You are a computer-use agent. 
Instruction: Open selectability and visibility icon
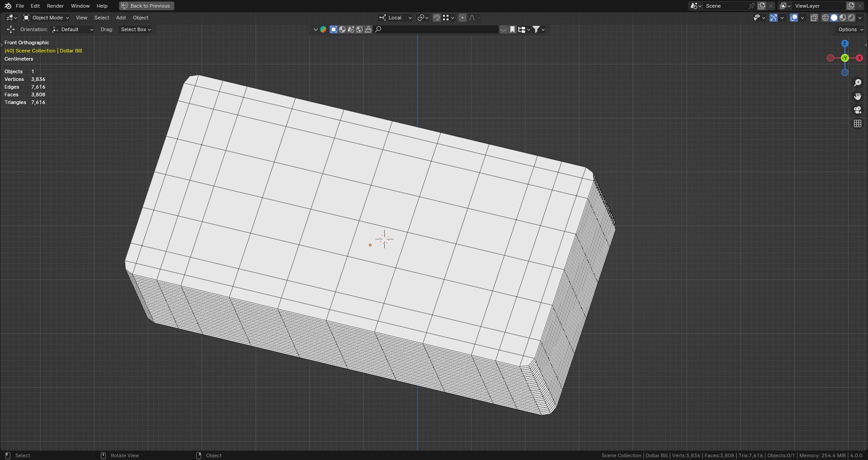point(759,18)
